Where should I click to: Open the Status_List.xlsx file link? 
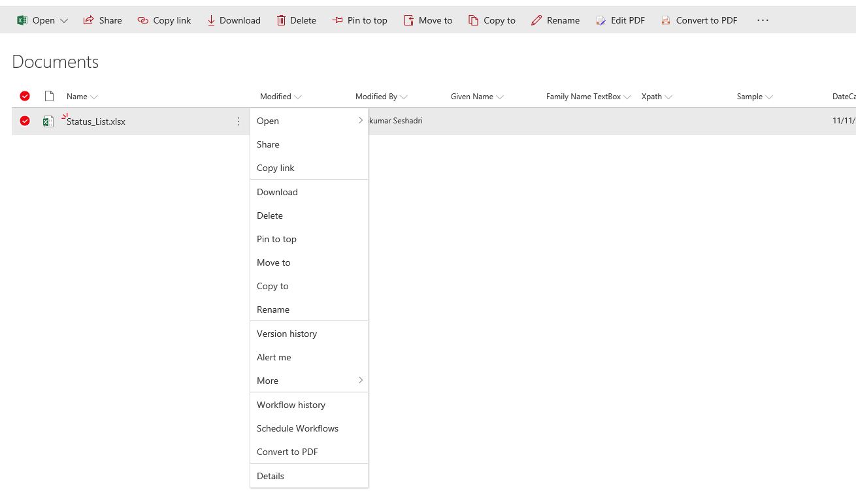tap(96, 121)
